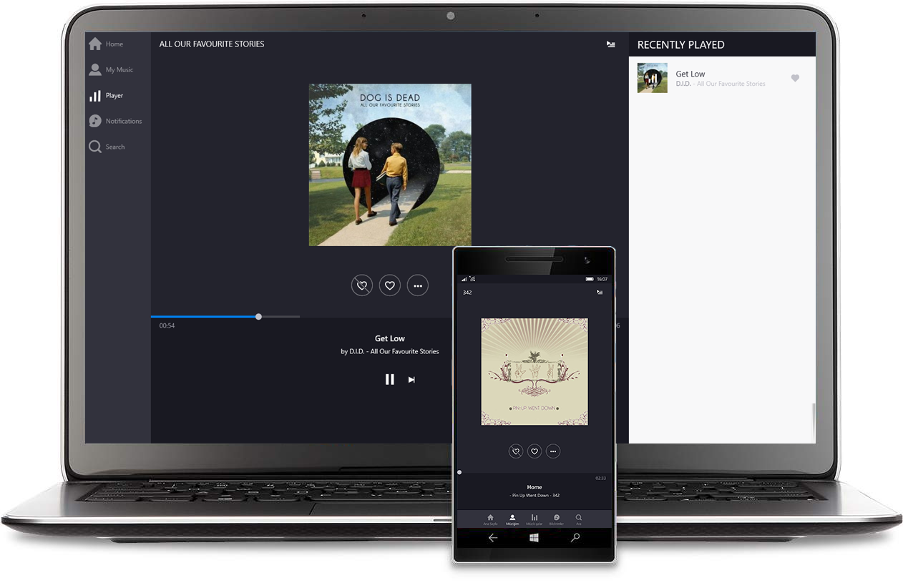
Task: Click the 'Get Low' song title below progress bar
Action: pos(390,338)
